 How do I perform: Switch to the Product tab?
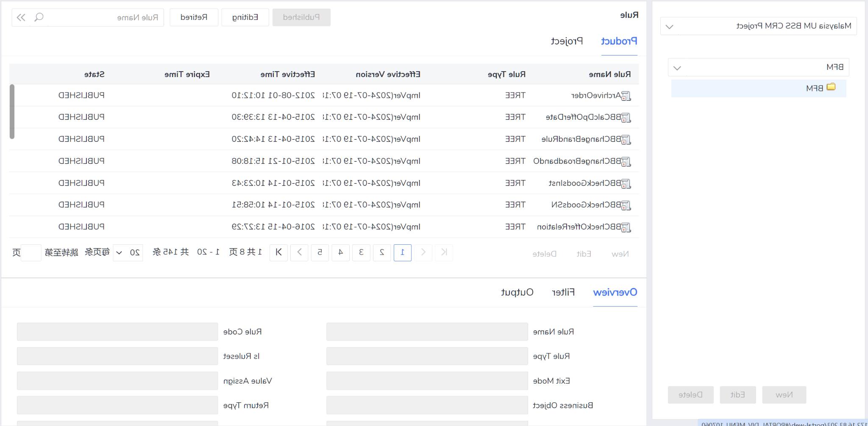(x=619, y=41)
